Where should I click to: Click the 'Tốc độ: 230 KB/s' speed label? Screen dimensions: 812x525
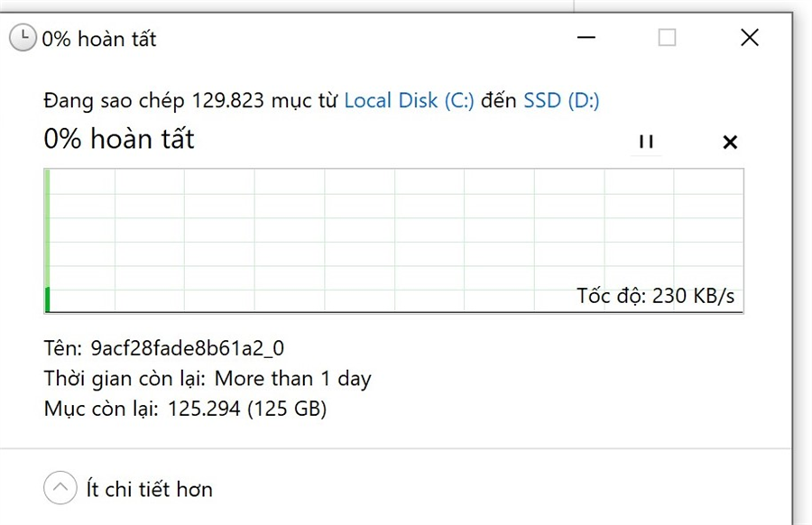point(656,296)
